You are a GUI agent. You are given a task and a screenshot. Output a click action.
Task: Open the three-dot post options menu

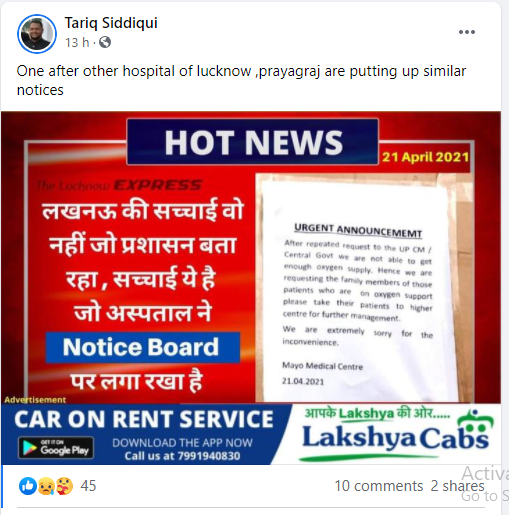(467, 32)
